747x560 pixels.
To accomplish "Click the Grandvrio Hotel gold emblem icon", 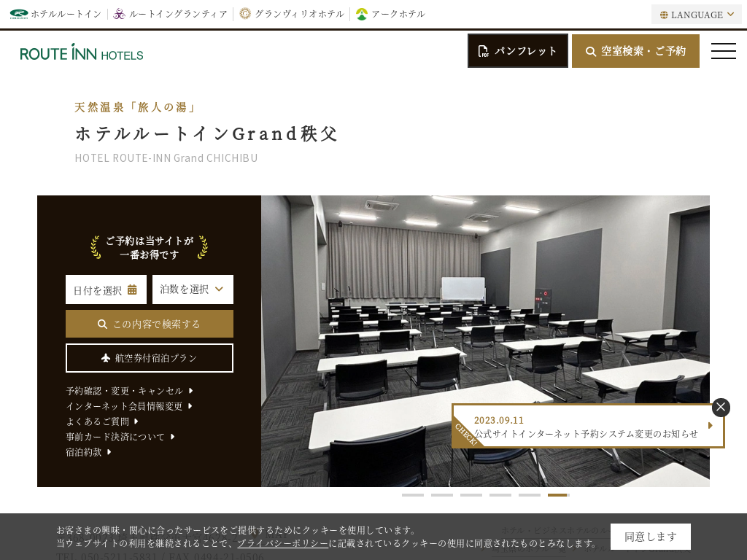I will coord(245,14).
